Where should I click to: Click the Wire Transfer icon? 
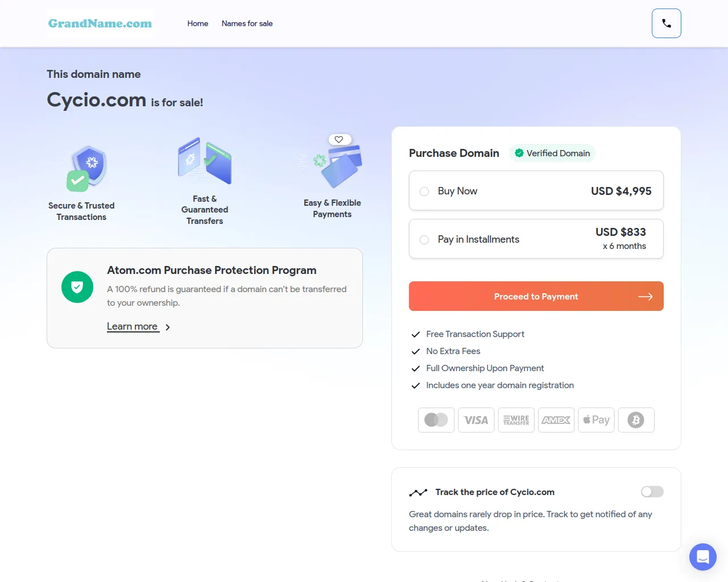516,420
